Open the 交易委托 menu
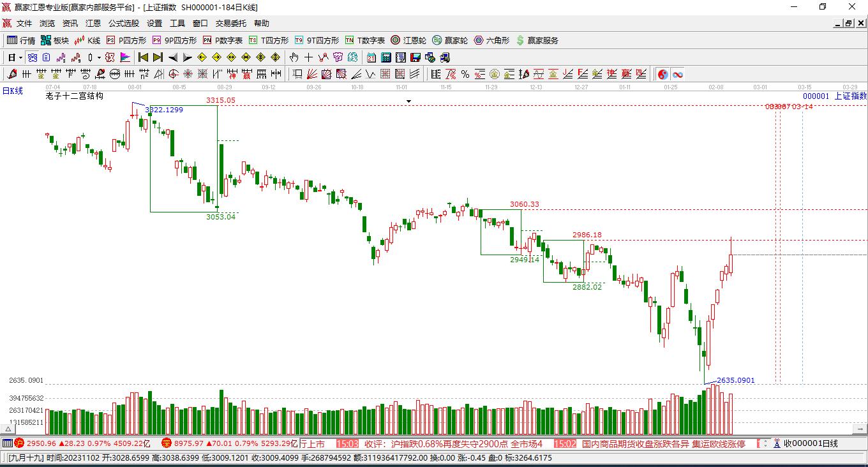 tap(230, 24)
